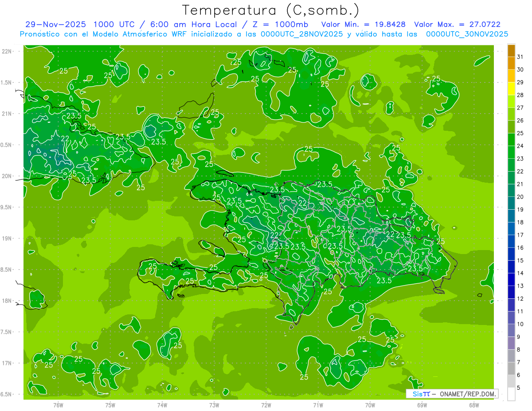Click the 18N latitude label
This screenshot has height=411, width=532.
8,301
